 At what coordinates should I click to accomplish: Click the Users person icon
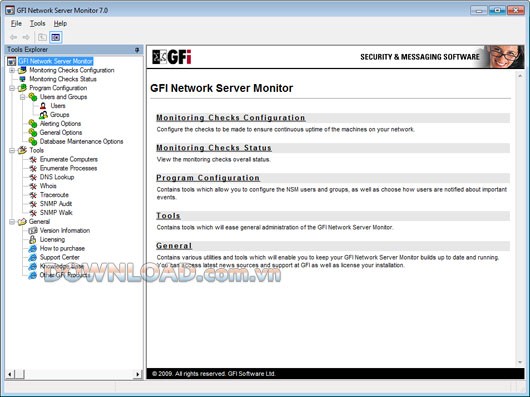tap(43, 106)
